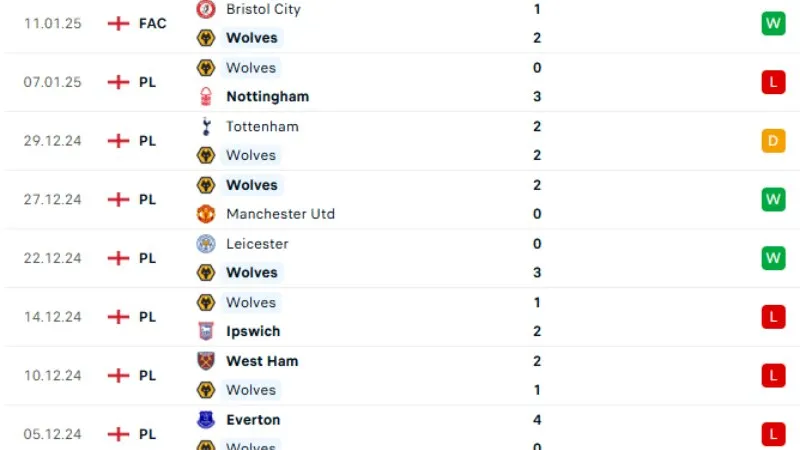800x450 pixels.
Task: Click the Nottingham Forest club crest
Action: click(206, 97)
